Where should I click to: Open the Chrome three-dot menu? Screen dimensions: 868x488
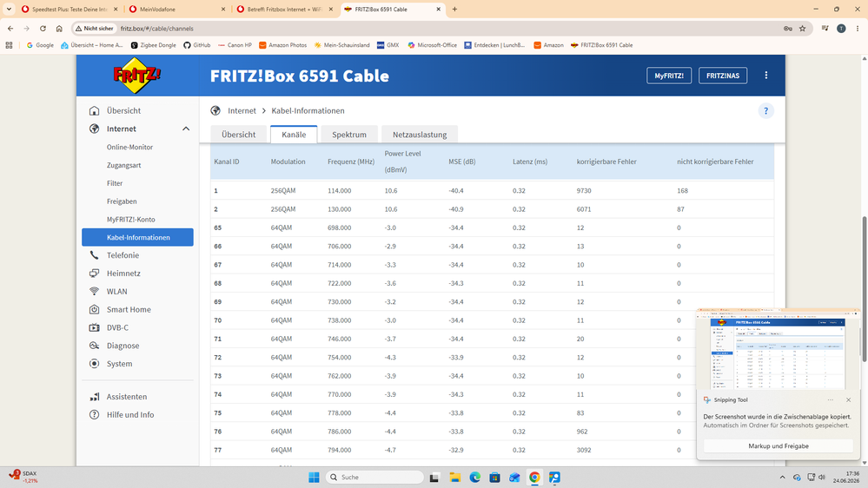858,28
